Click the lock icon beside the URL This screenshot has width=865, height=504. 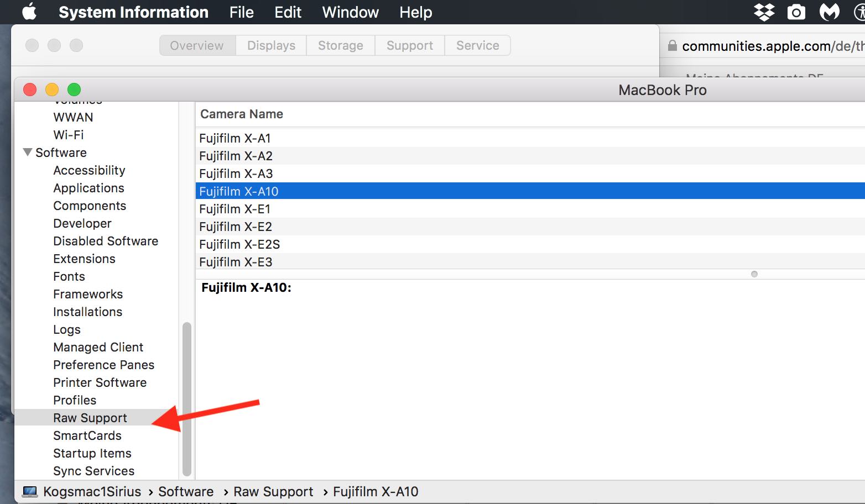click(673, 46)
